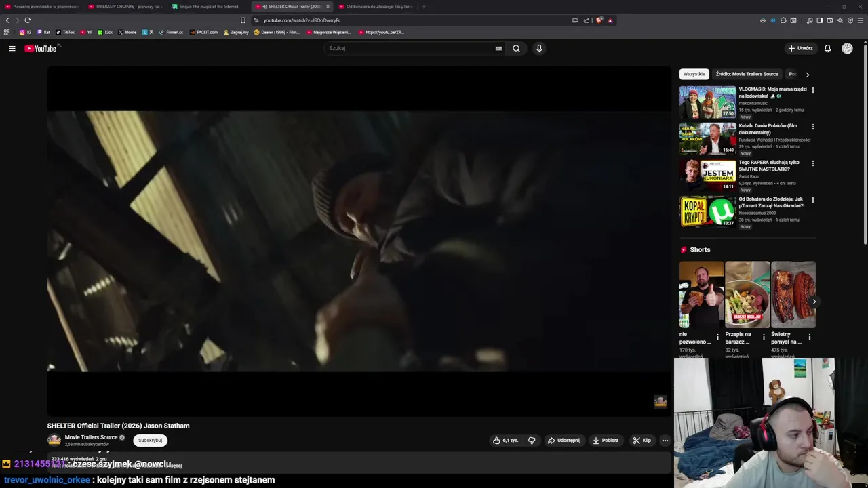The width and height of the screenshot is (868, 488).
Task: Open the TikTok bookmark
Action: coord(65,32)
